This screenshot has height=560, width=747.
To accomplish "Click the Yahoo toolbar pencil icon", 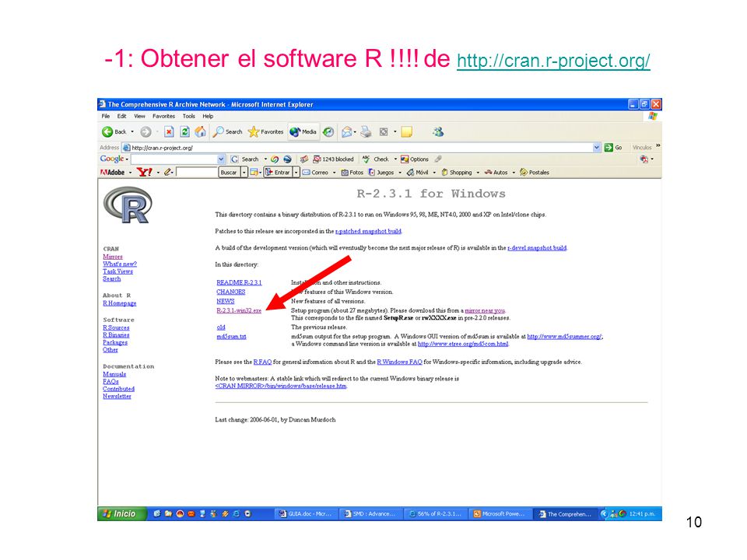I will click(x=167, y=172).
